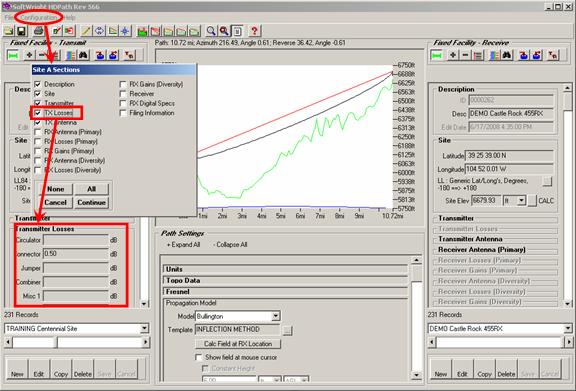Click the None button

[55, 189]
